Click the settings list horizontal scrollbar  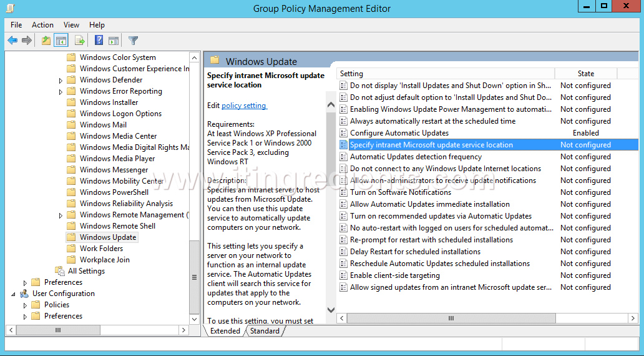[449, 318]
